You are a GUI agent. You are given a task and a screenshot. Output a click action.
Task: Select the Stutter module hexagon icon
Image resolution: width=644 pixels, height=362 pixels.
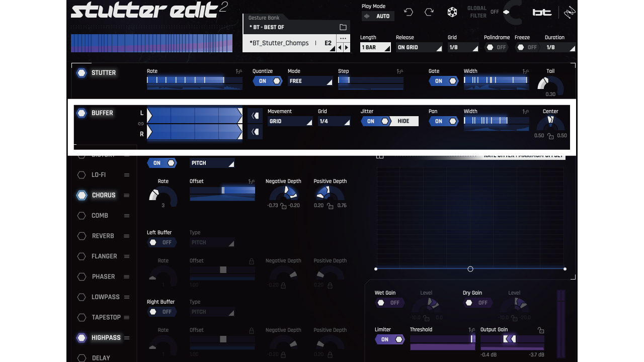(x=82, y=73)
